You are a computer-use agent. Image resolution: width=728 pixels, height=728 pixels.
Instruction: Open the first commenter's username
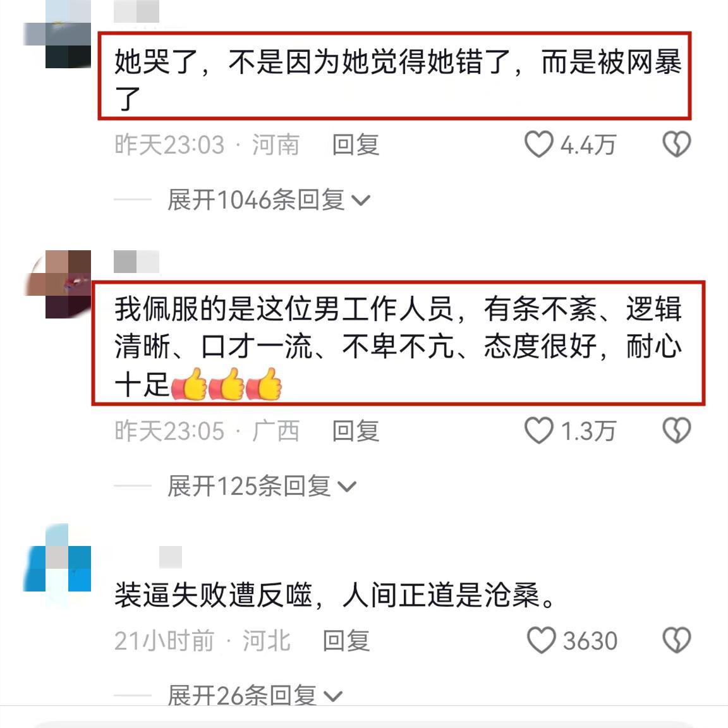[x=136, y=11]
